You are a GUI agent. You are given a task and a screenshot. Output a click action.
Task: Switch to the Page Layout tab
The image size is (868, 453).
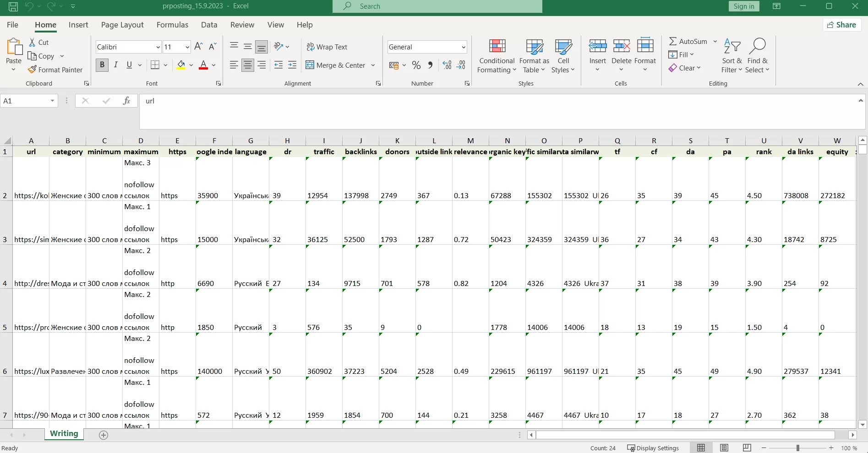122,25
